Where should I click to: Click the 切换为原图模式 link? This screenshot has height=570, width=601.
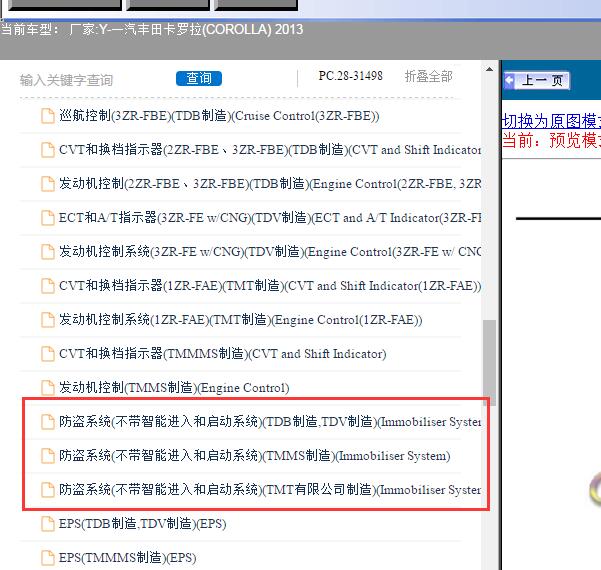pos(551,121)
